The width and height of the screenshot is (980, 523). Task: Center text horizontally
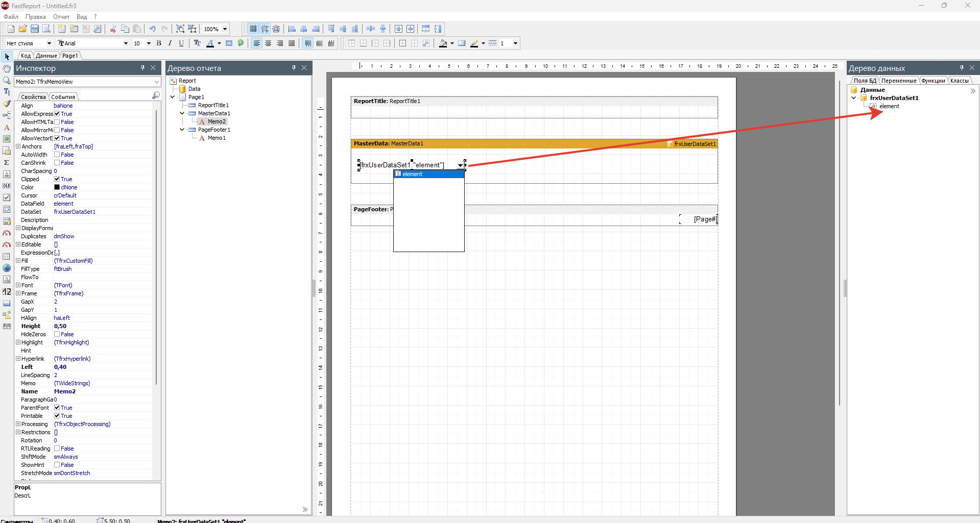[x=268, y=43]
